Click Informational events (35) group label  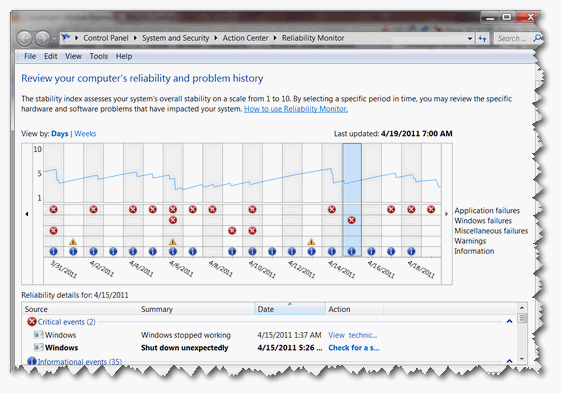(80, 362)
